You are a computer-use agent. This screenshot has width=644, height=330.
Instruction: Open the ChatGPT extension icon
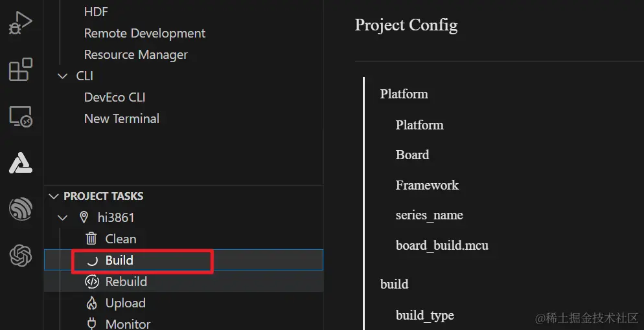tap(21, 256)
